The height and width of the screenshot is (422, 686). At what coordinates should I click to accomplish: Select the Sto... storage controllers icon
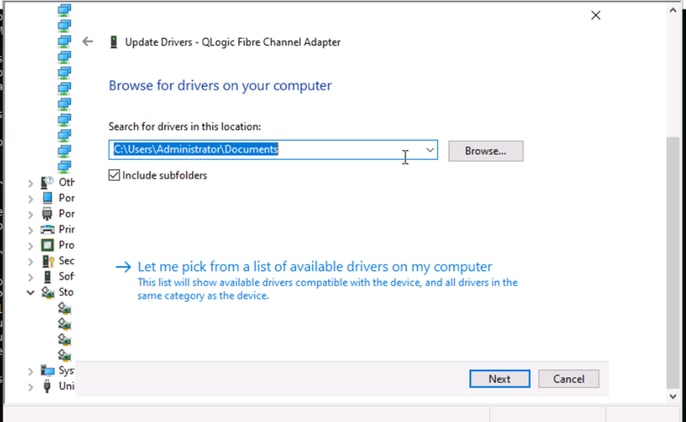(x=47, y=292)
